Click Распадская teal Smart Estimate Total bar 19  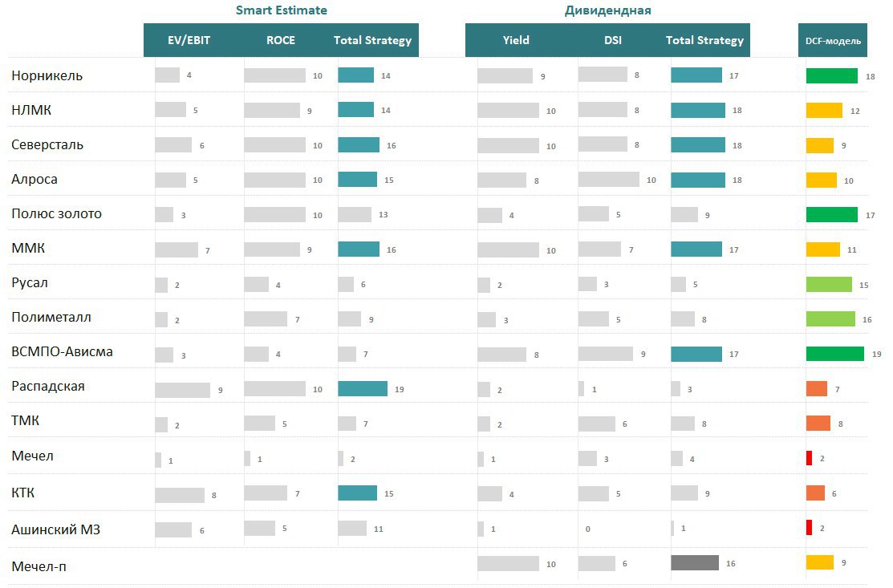[x=363, y=389]
